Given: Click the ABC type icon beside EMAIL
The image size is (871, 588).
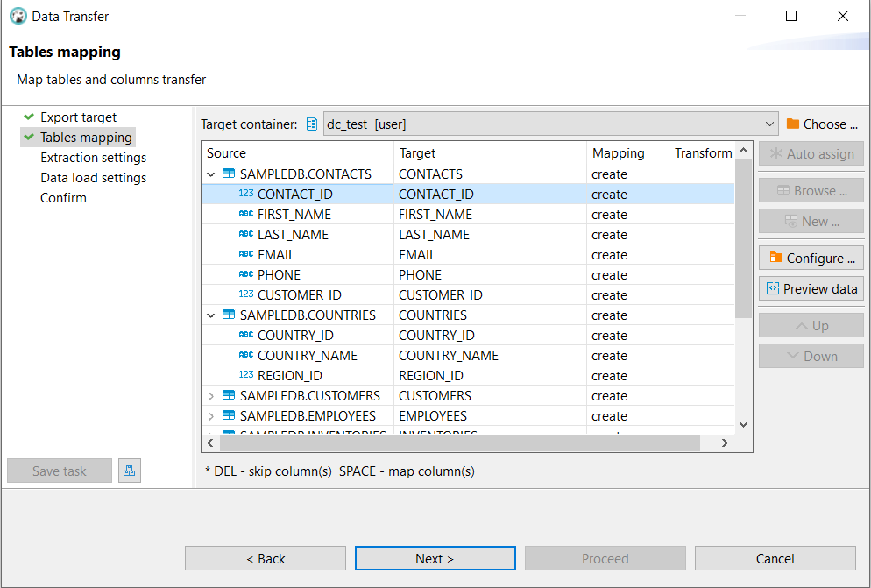Looking at the screenshot, I should click(x=246, y=254).
